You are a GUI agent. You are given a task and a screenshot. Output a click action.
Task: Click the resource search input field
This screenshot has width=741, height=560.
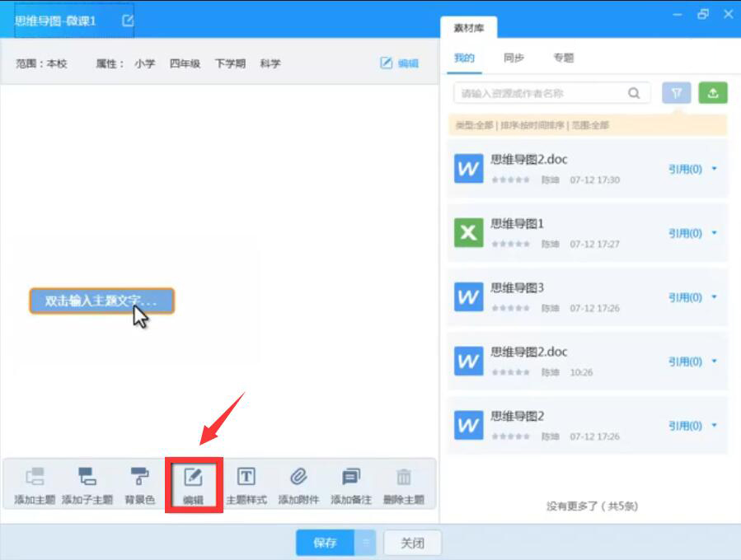point(551,93)
